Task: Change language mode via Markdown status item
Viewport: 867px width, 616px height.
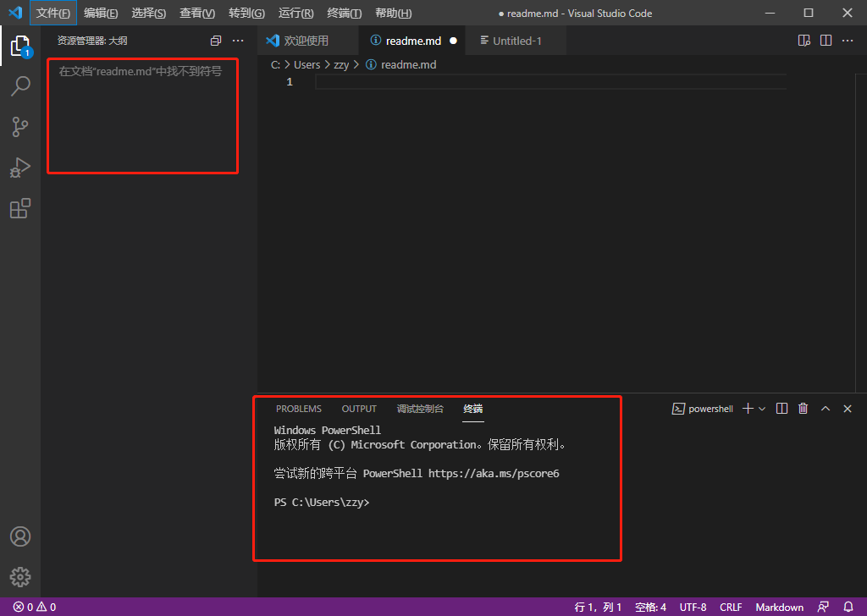Action: pyautogui.click(x=780, y=607)
